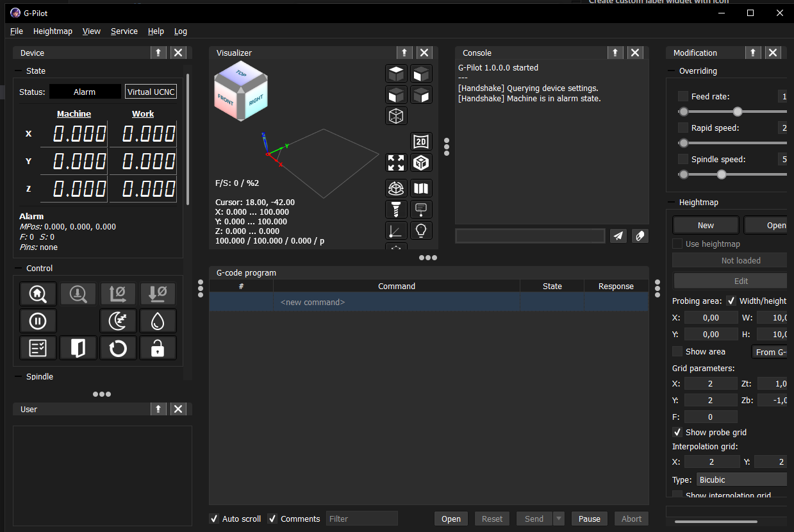Uncheck Show probe grid
This screenshot has width=794, height=532.
(677, 432)
